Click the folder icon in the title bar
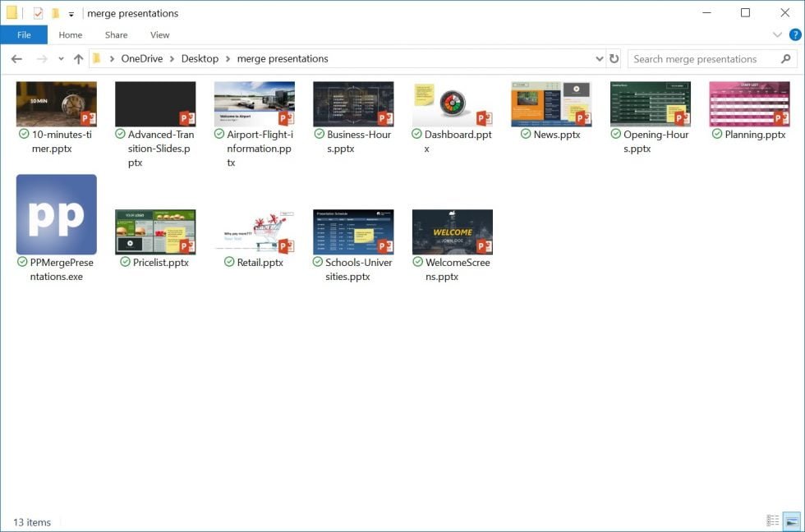The image size is (805, 532). pyautogui.click(x=11, y=13)
